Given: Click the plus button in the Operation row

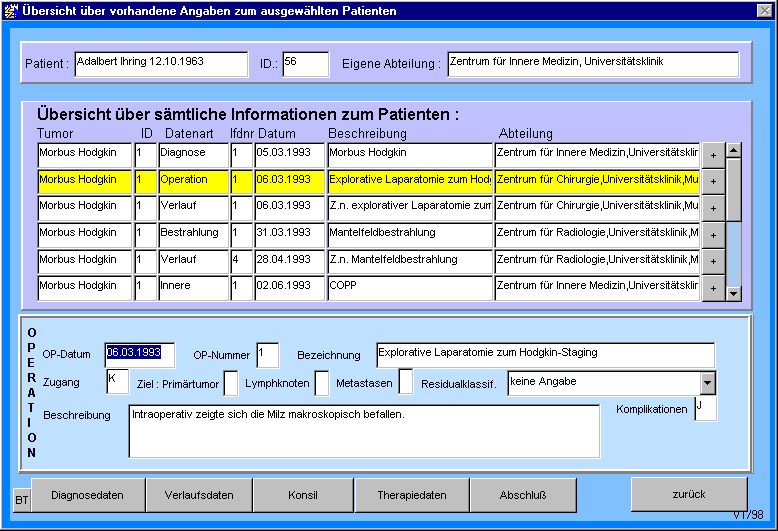Looking at the screenshot, I should pos(712,181).
